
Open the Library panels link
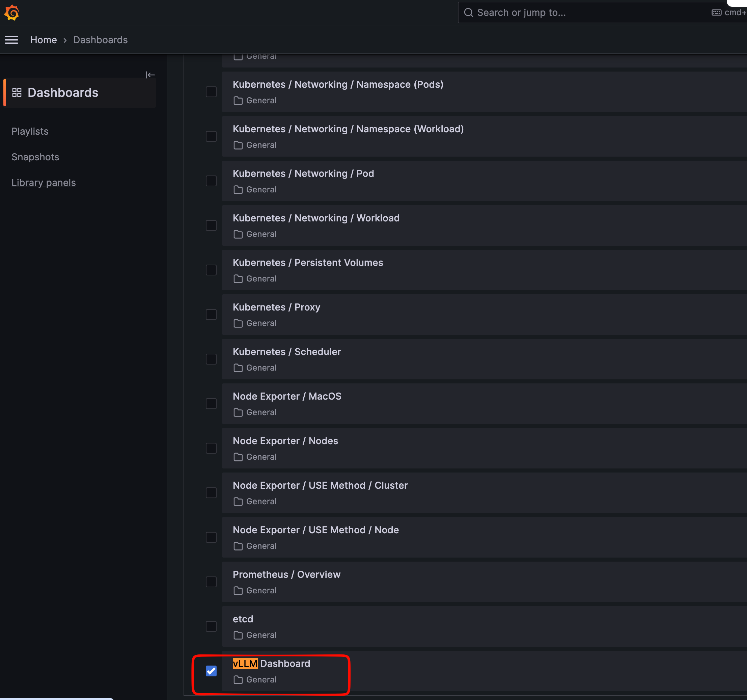pos(44,182)
